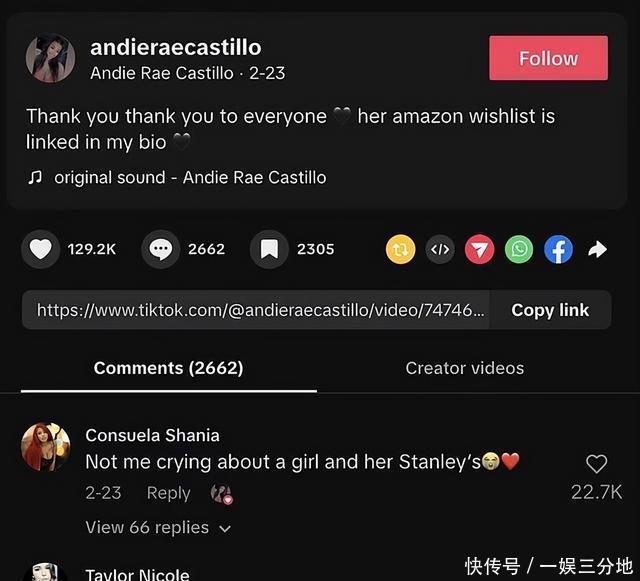The width and height of the screenshot is (640, 581).
Task: Bookmark the video with favorites icon
Action: [269, 249]
